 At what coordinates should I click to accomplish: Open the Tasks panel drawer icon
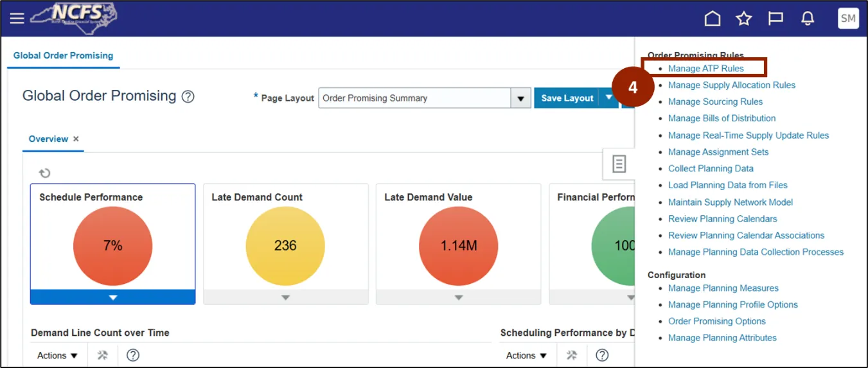619,164
